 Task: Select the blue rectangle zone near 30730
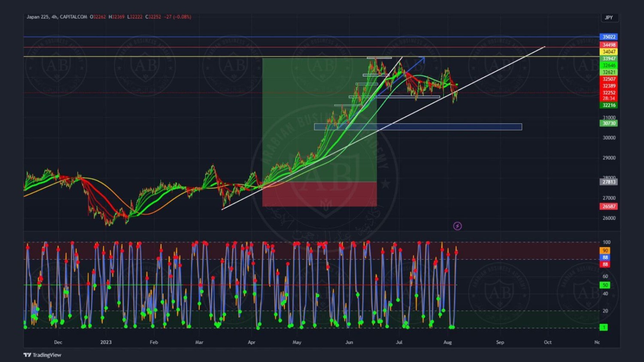pos(418,127)
